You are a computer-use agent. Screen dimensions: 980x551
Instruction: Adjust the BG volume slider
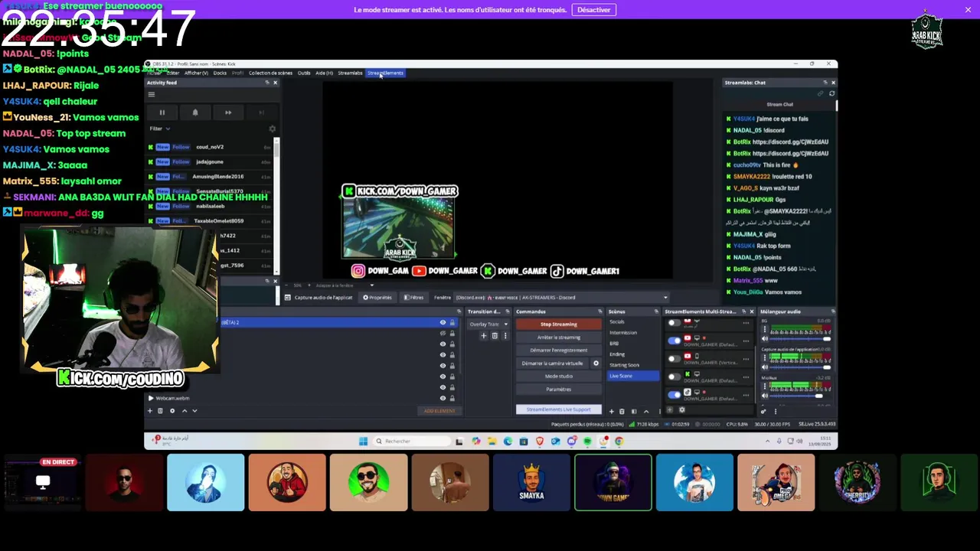(x=800, y=338)
